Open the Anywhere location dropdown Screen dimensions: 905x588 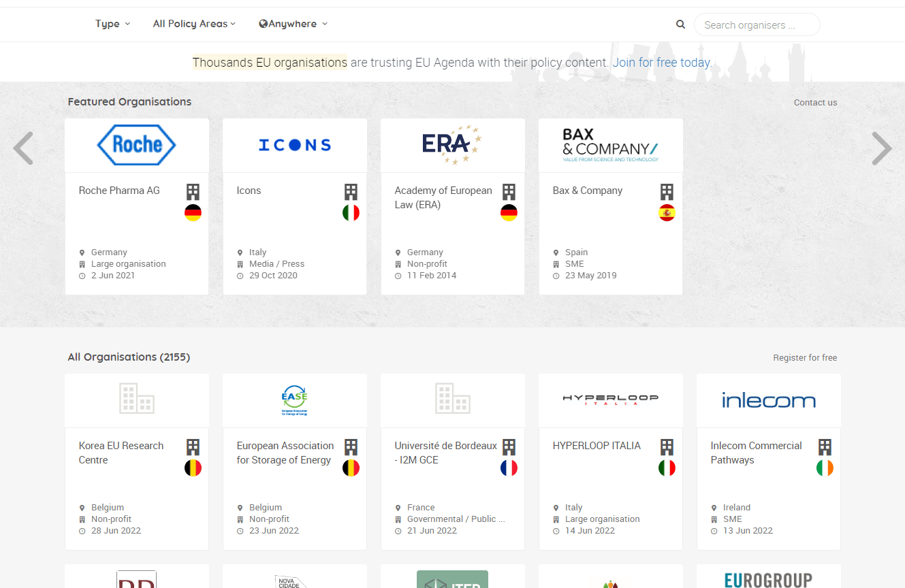tap(293, 24)
